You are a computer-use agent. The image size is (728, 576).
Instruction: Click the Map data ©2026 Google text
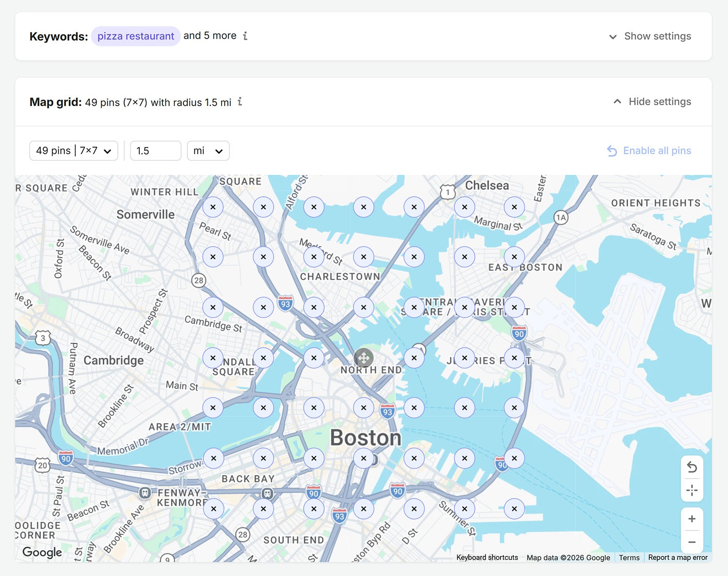coord(568,557)
